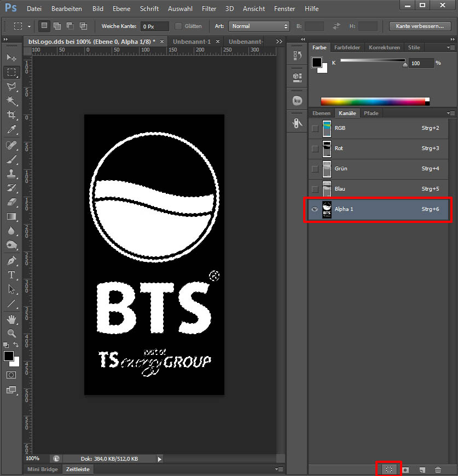The width and height of the screenshot is (458, 476).
Task: Click the Kante verbessern button
Action: click(x=420, y=26)
